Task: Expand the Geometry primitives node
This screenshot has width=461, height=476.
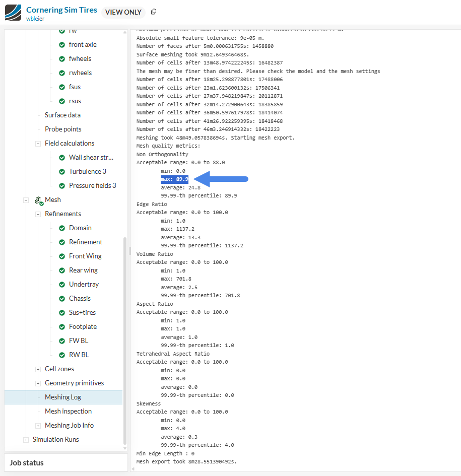Action: (x=38, y=383)
